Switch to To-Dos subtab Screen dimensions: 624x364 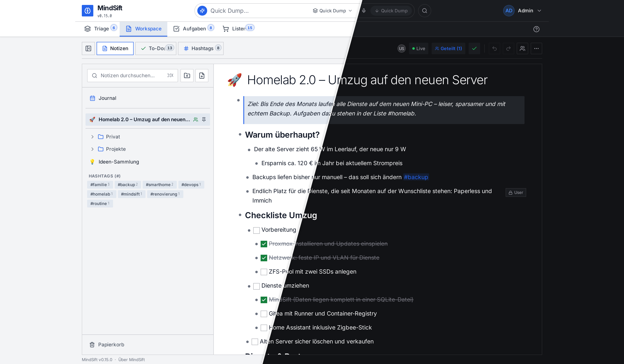pos(156,48)
